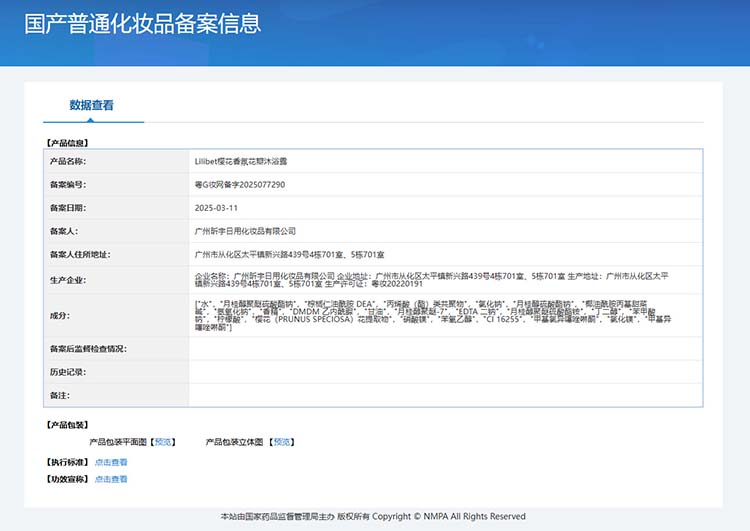Click the 产品包装 section heading
Image resolution: width=750 pixels, height=531 pixels.
[x=67, y=425]
